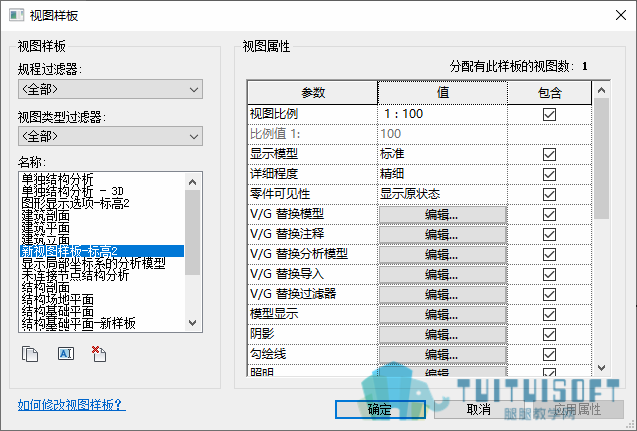Click the 包含 column header
Image resolution: width=637 pixels, height=431 pixels.
[x=549, y=93]
